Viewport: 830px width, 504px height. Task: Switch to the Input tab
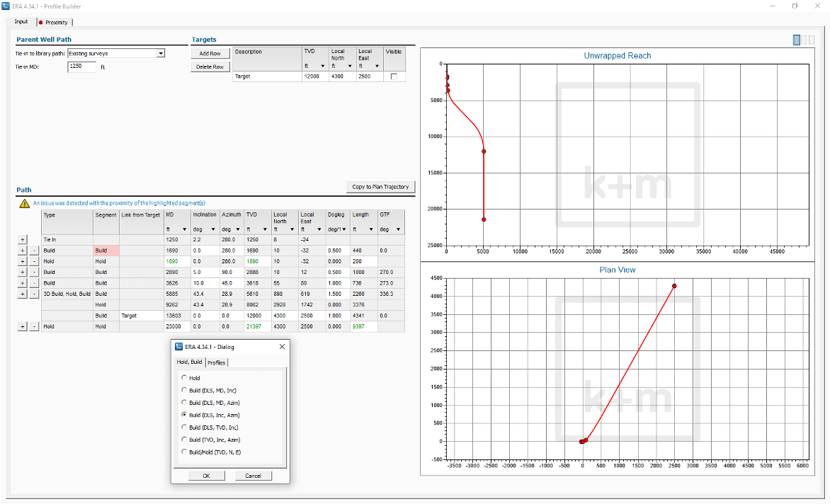click(21, 22)
